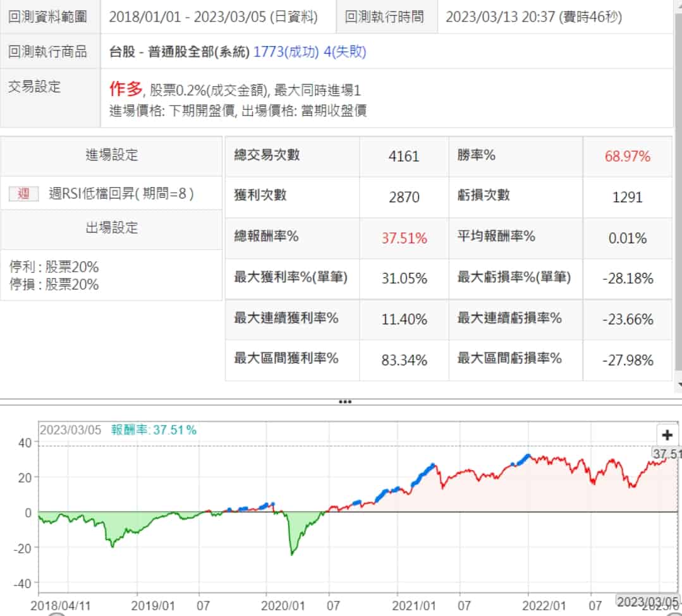682x616 pixels.
Task: Click the 報酬率: 37.51% chart legend text
Action: point(154,430)
